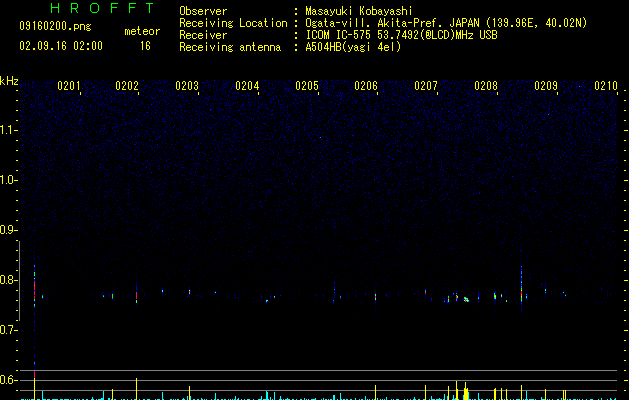Click the ICOM IC-575 receiver text

401,35
